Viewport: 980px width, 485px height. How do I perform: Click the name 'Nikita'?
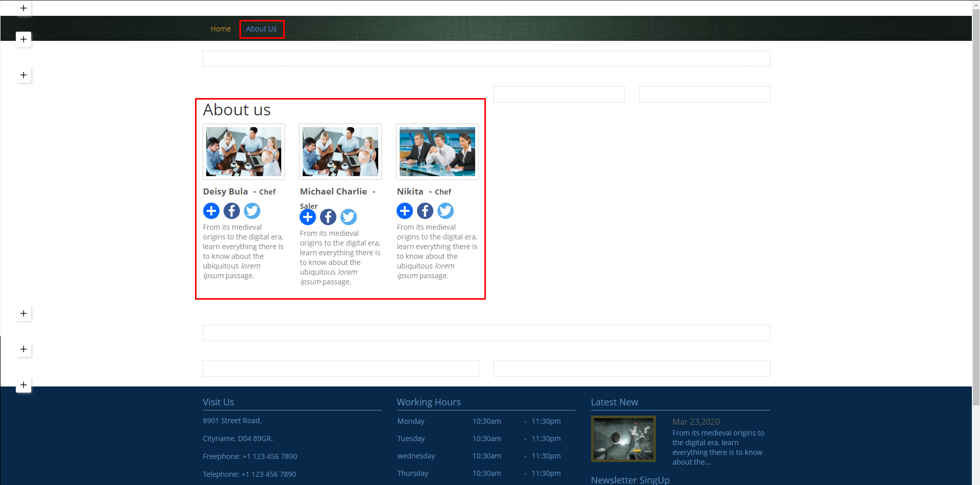pyautogui.click(x=410, y=191)
